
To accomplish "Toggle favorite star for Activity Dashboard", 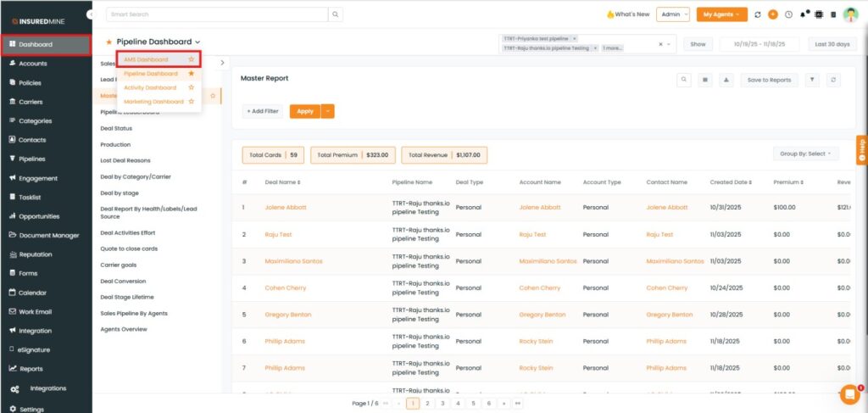I will pos(192,87).
